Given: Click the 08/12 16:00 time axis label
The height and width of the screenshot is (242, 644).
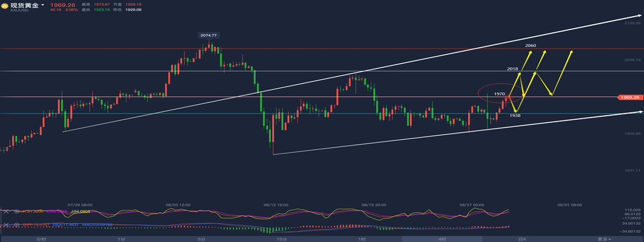Looking at the screenshot, I should tap(275, 205).
